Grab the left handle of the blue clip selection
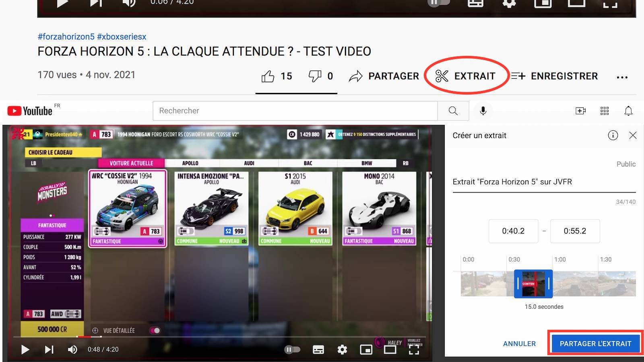This screenshot has width=644, height=362. (518, 284)
